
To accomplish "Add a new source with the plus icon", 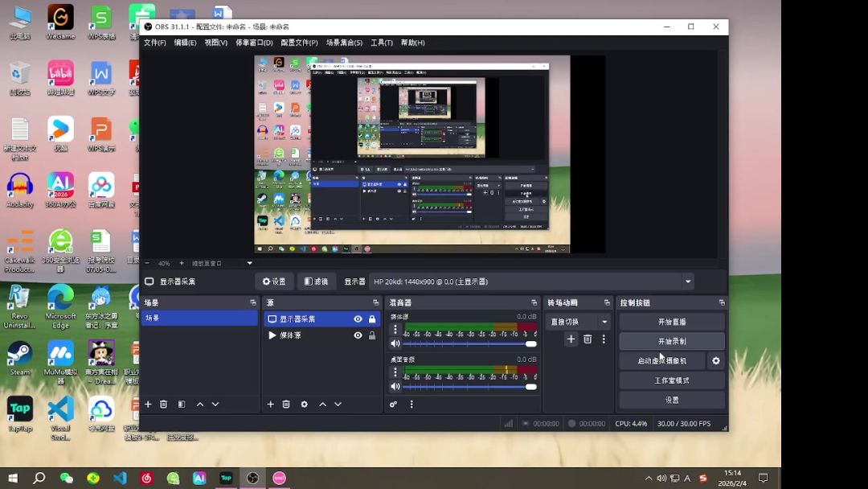I will pyautogui.click(x=270, y=405).
